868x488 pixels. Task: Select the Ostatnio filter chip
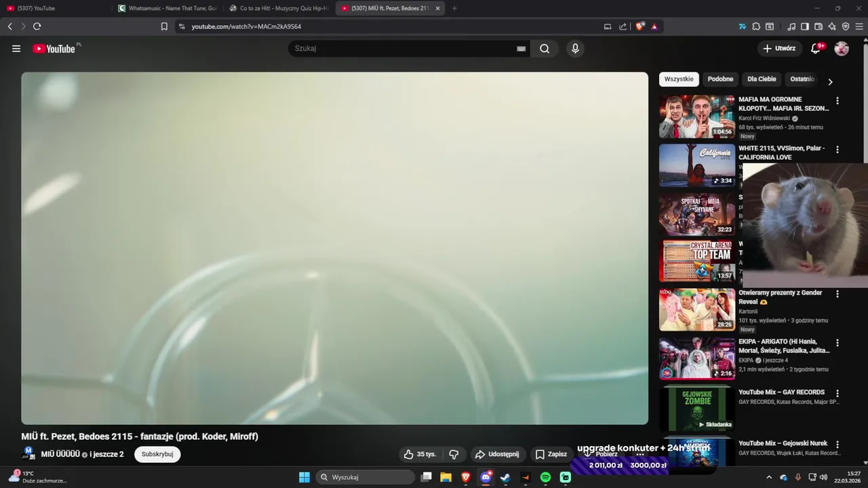click(802, 79)
